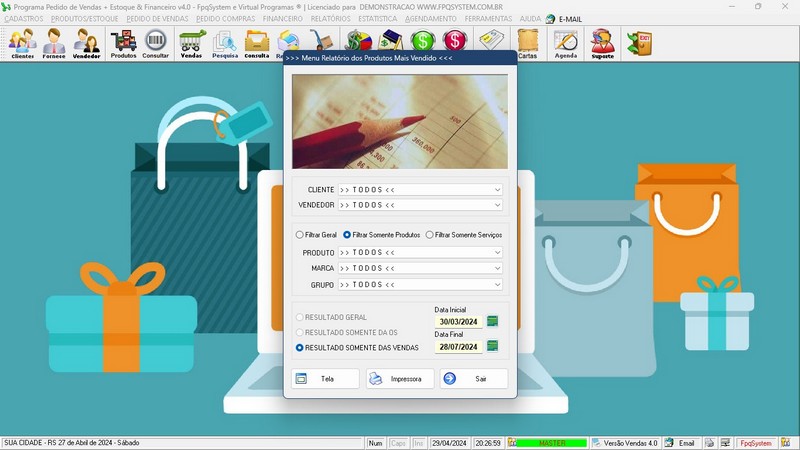Click the exit door icon
This screenshot has width=800, height=450.
coord(639,43)
